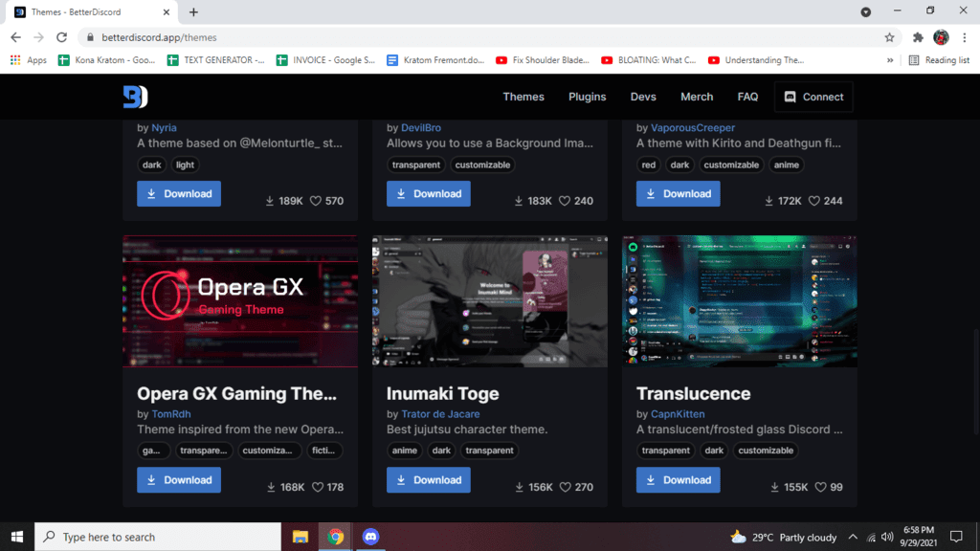Expand the hidden bookmarks overflow chevron
Screen dimensions: 980x551
pyautogui.click(x=891, y=60)
